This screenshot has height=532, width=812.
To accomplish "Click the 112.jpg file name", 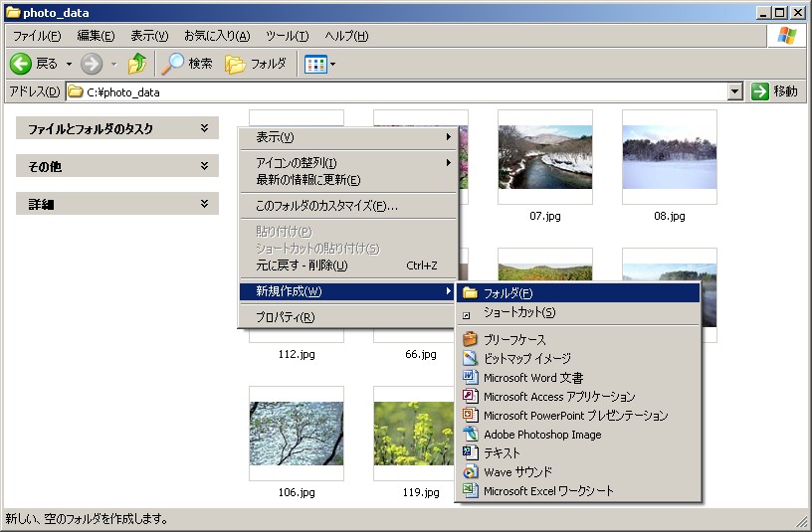I will pyautogui.click(x=297, y=354).
